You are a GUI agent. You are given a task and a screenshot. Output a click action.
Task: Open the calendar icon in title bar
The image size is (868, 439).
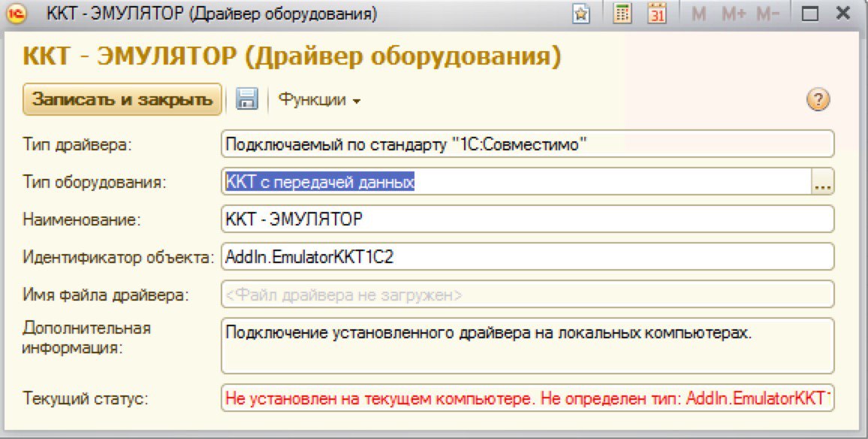click(657, 14)
